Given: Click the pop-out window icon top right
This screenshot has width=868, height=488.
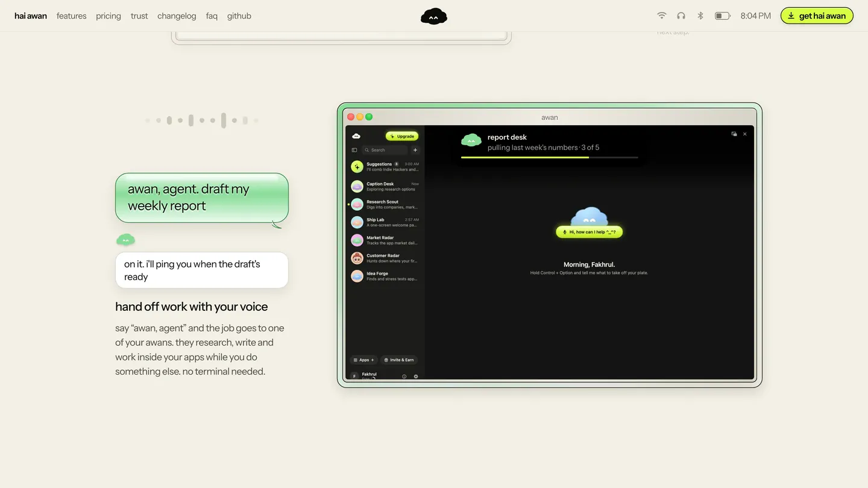Looking at the screenshot, I should [734, 134].
